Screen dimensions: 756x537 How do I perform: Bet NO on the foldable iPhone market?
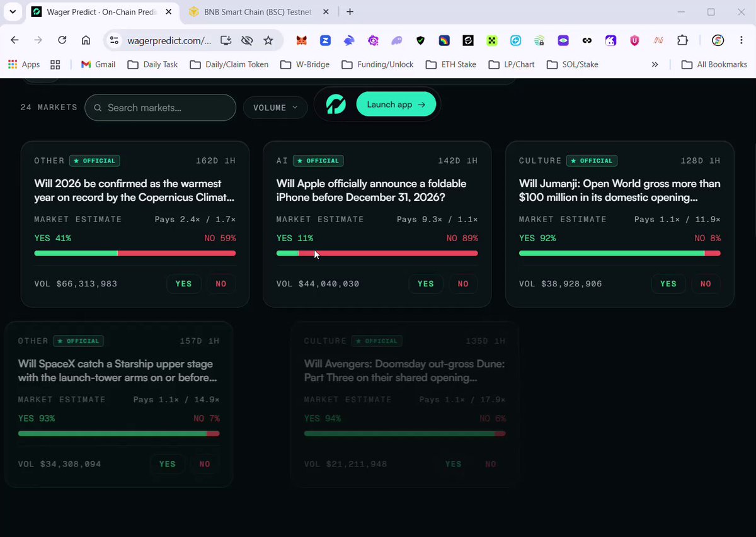coord(463,284)
